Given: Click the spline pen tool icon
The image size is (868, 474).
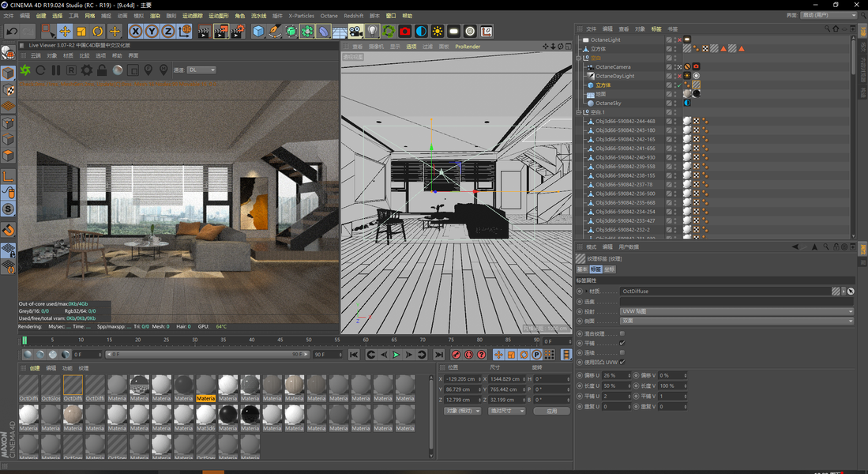Looking at the screenshot, I should click(x=275, y=32).
